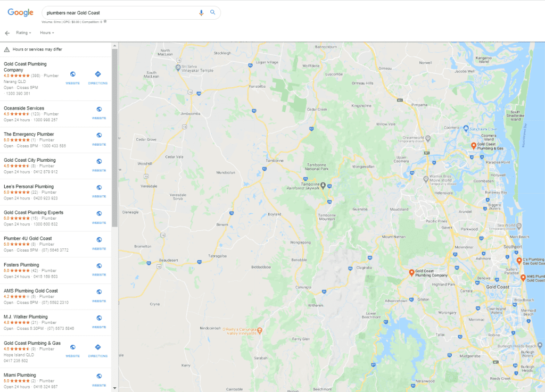Click Gold Coast Plumbing & Gas map pin
This screenshot has height=392, width=545.
pos(473,146)
